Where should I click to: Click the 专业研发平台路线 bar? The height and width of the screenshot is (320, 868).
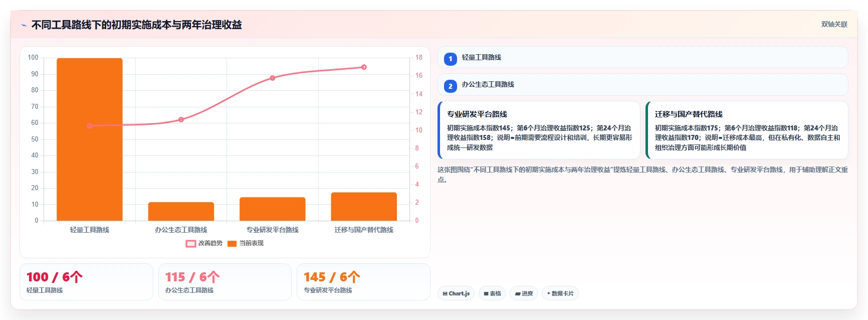click(273, 209)
